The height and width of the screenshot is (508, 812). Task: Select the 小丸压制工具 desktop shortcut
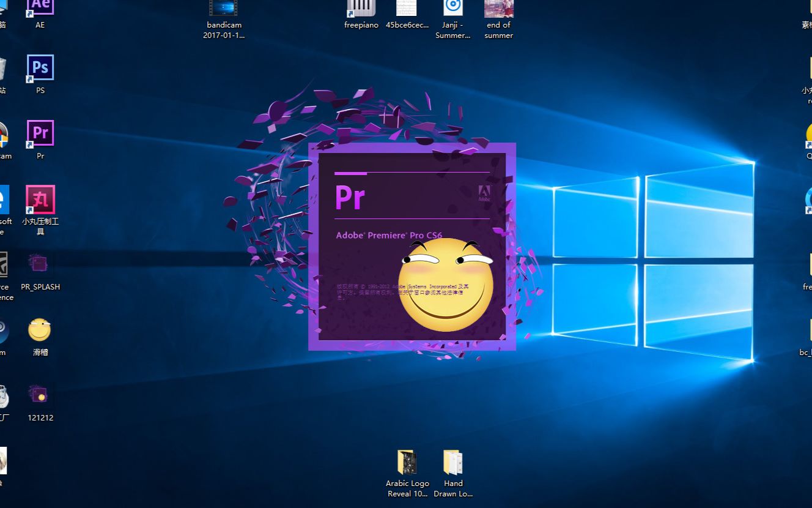(40, 210)
